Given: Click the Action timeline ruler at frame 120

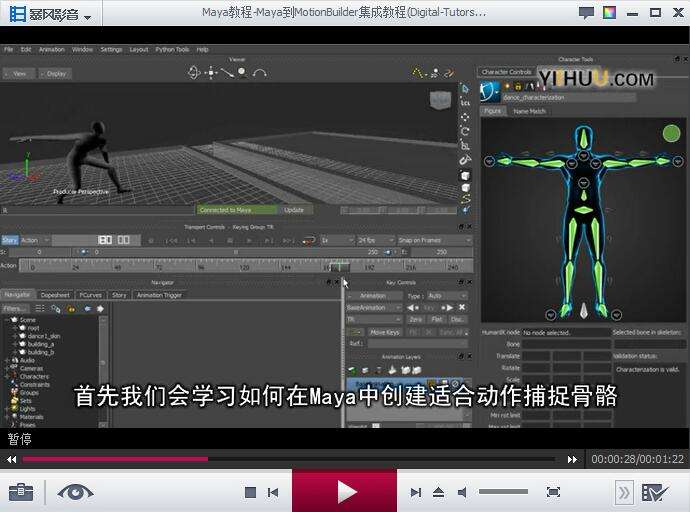Looking at the screenshot, I should (245, 266).
